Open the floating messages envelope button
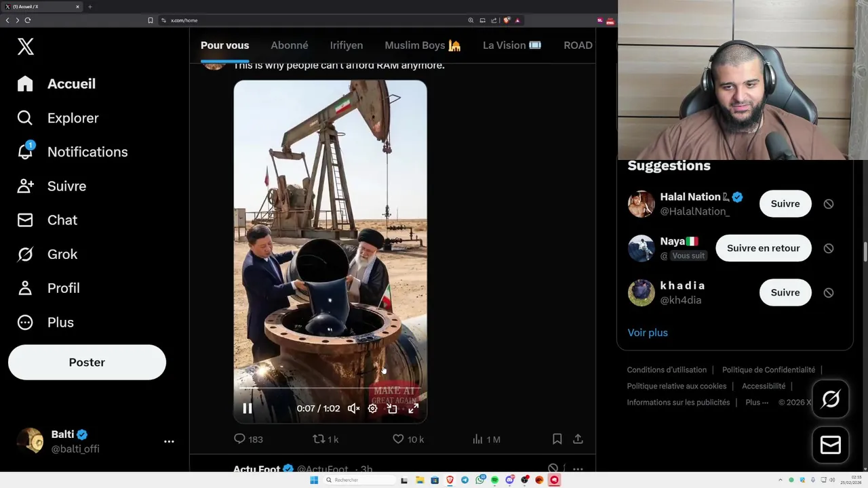Viewport: 868px width, 488px height. click(831, 445)
